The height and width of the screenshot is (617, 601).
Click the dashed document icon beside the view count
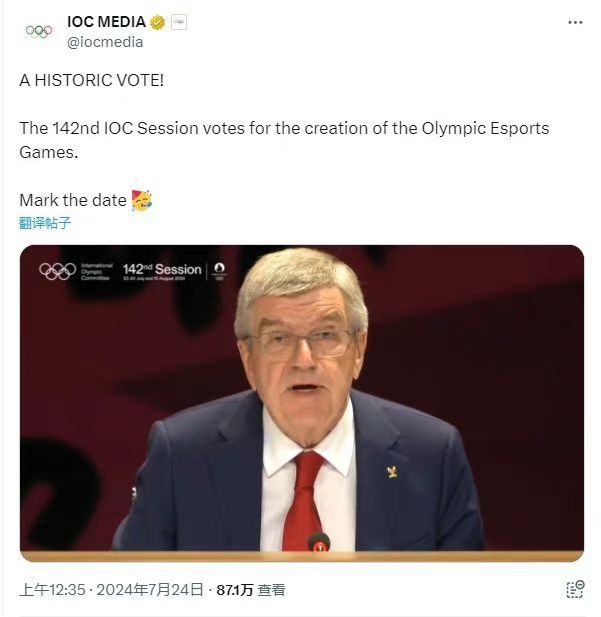[575, 589]
